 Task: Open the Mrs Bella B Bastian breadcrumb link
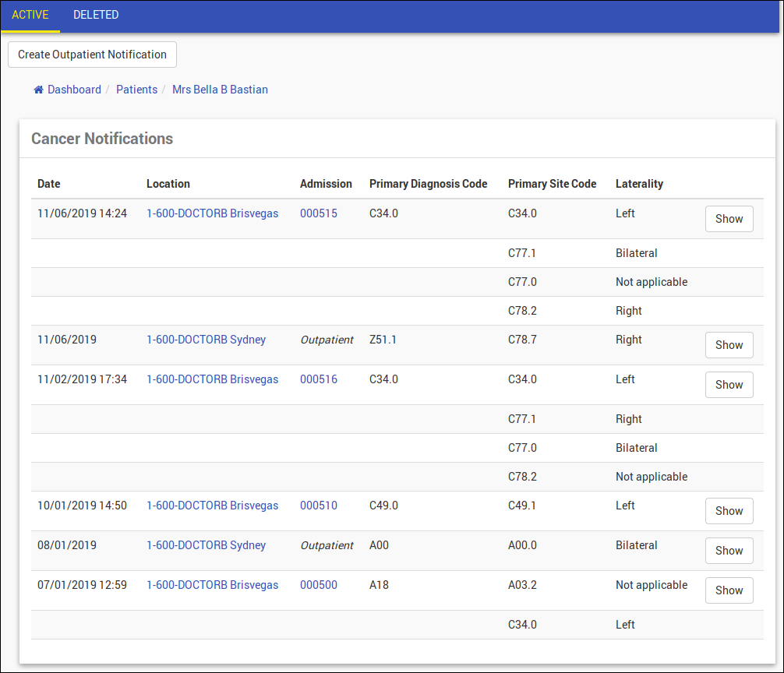point(220,90)
